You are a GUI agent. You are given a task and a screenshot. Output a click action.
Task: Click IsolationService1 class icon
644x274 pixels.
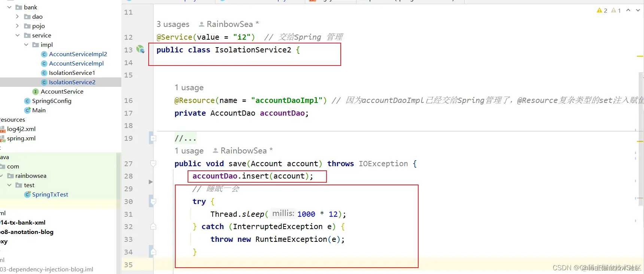44,73
